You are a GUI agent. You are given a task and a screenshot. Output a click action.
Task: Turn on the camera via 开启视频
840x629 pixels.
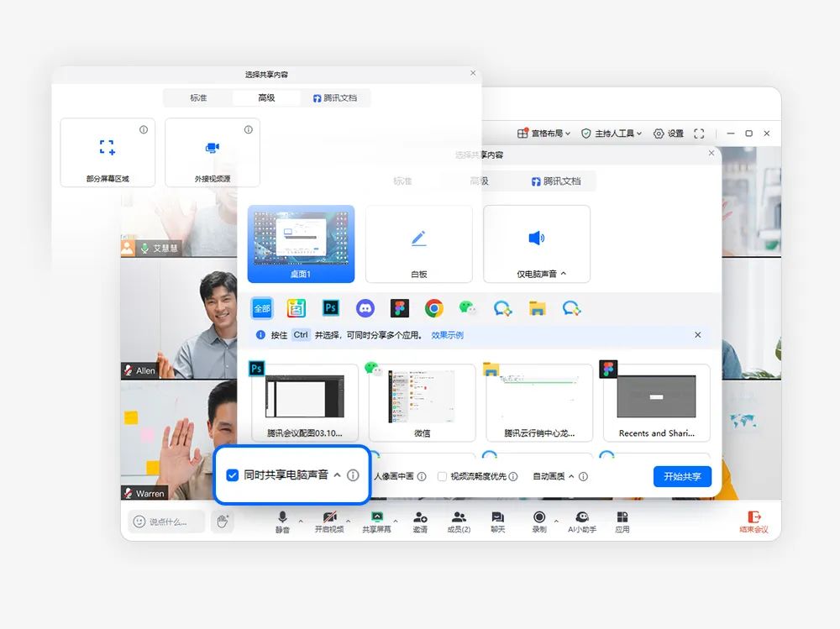(329, 522)
